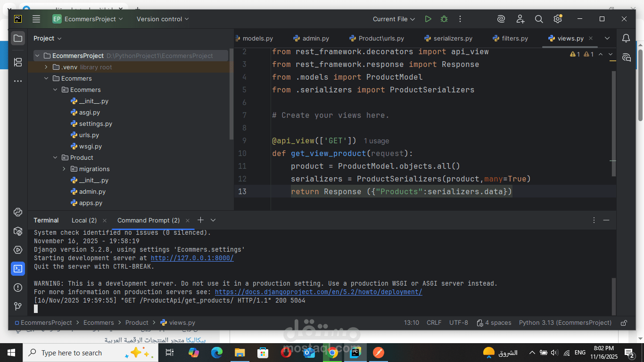
Task: Open the Django deployment docs link
Action: click(x=319, y=292)
